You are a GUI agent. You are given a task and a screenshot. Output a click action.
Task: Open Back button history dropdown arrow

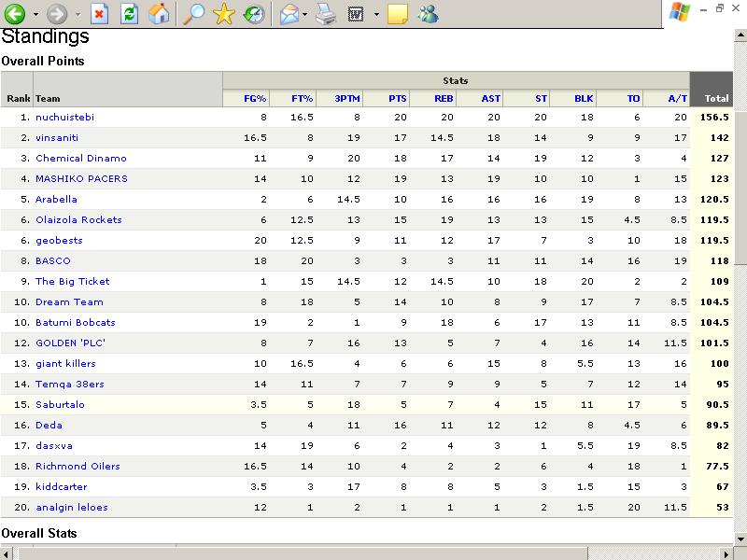(x=35, y=14)
